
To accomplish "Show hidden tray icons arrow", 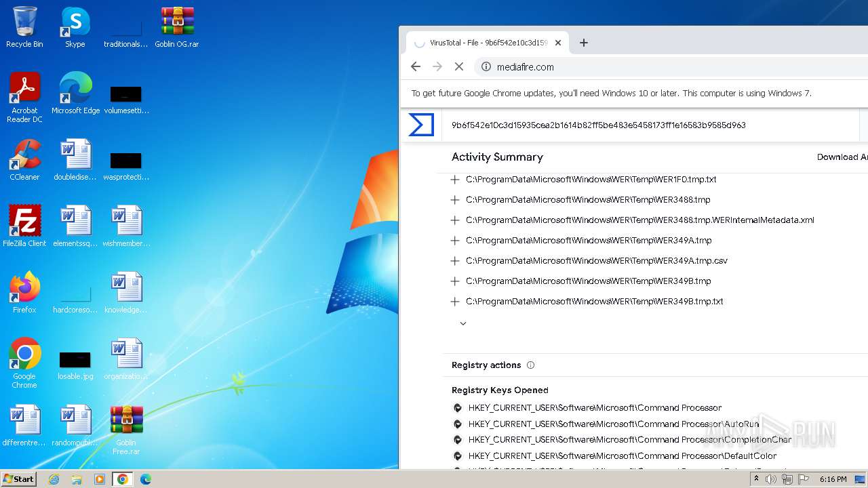I will 756,479.
